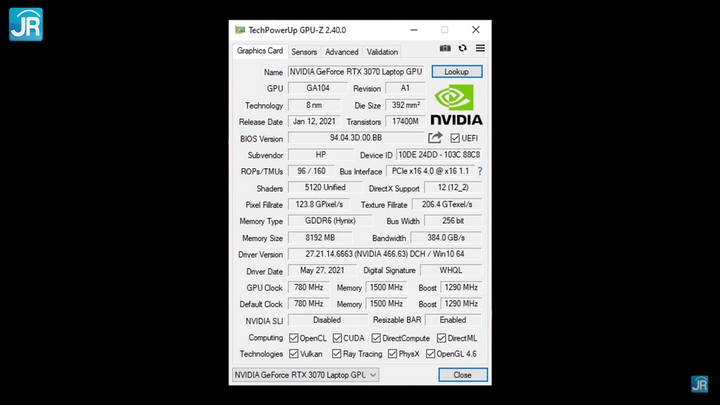Click the Memory Size value 8192 MB
The width and height of the screenshot is (720, 405).
tap(320, 238)
